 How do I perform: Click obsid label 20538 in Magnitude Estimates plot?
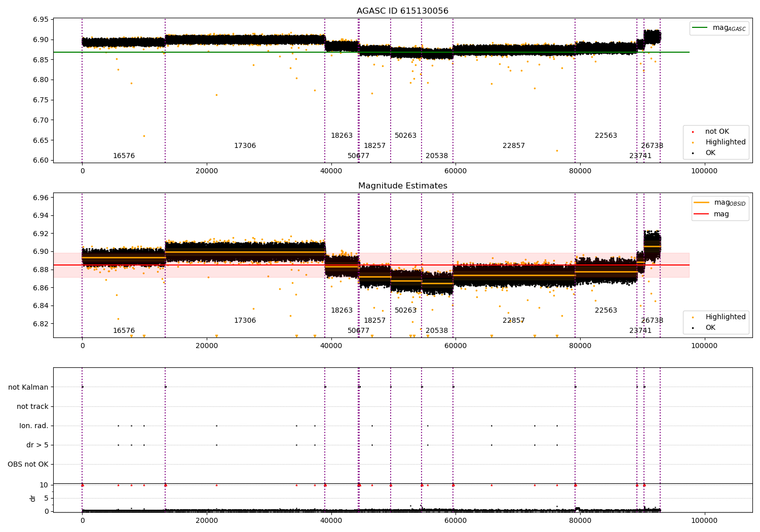[x=437, y=331]
